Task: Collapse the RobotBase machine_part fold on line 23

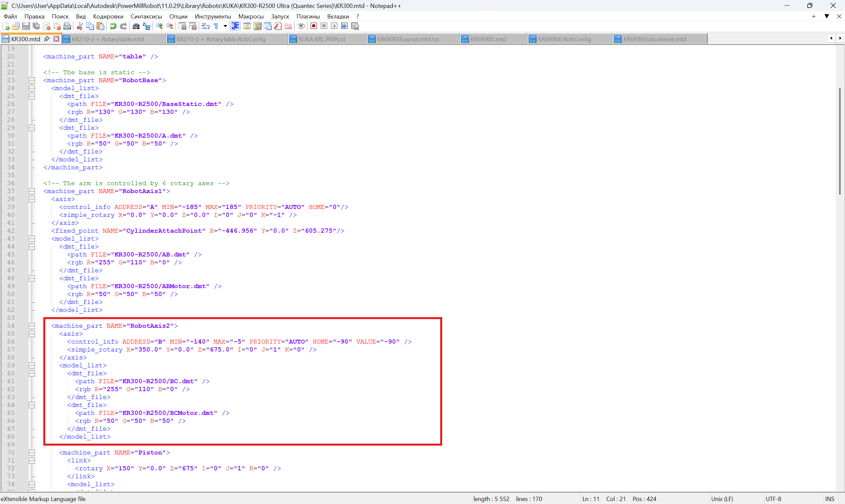Action: tap(32, 80)
